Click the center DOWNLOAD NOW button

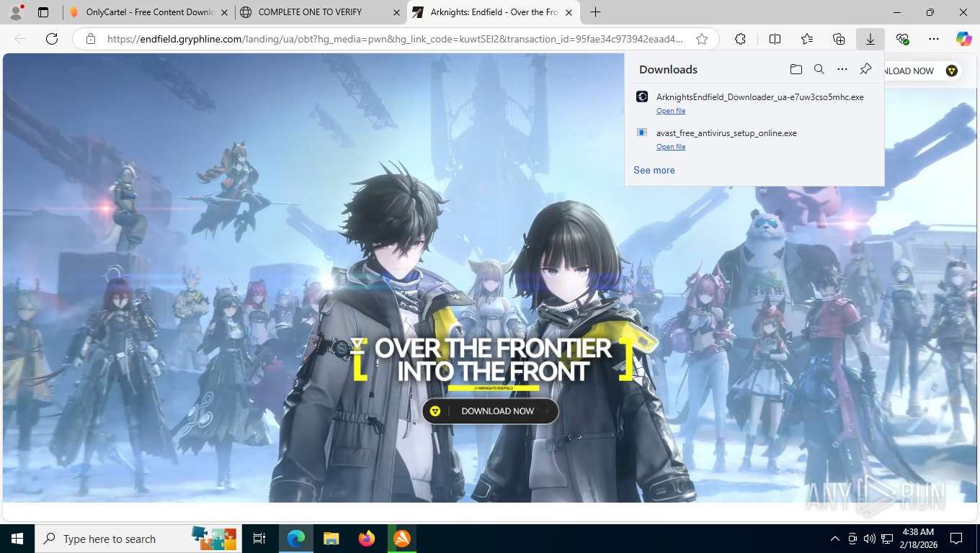point(491,411)
